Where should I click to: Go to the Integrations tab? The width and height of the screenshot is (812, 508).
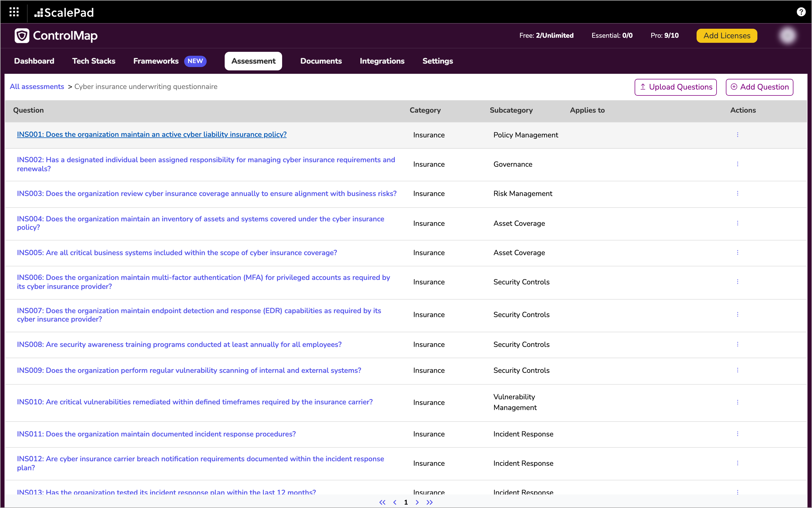tap(382, 61)
